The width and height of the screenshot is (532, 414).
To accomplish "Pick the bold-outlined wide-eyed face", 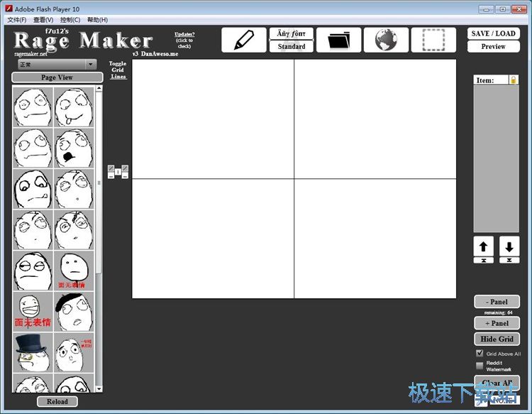I will pyautogui.click(x=33, y=189).
